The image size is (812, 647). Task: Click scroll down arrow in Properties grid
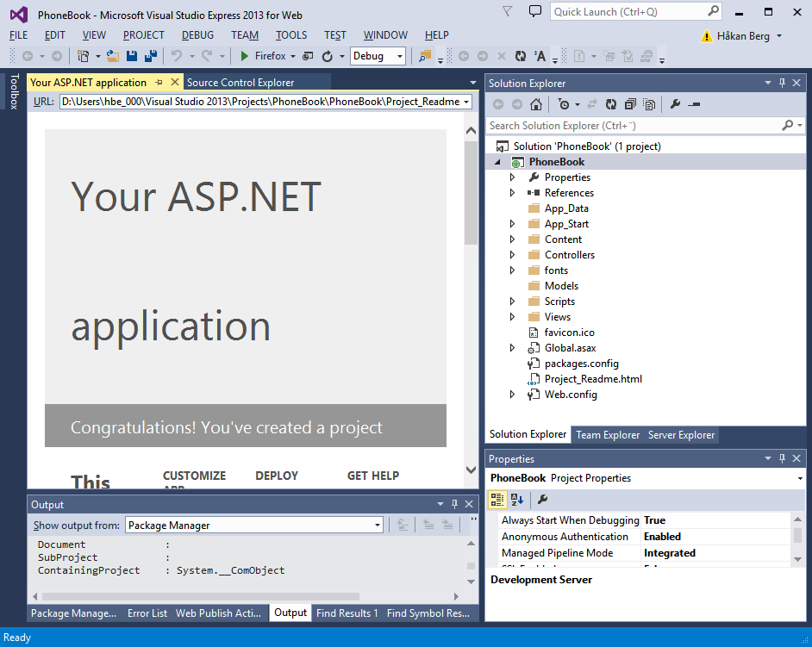click(x=797, y=559)
